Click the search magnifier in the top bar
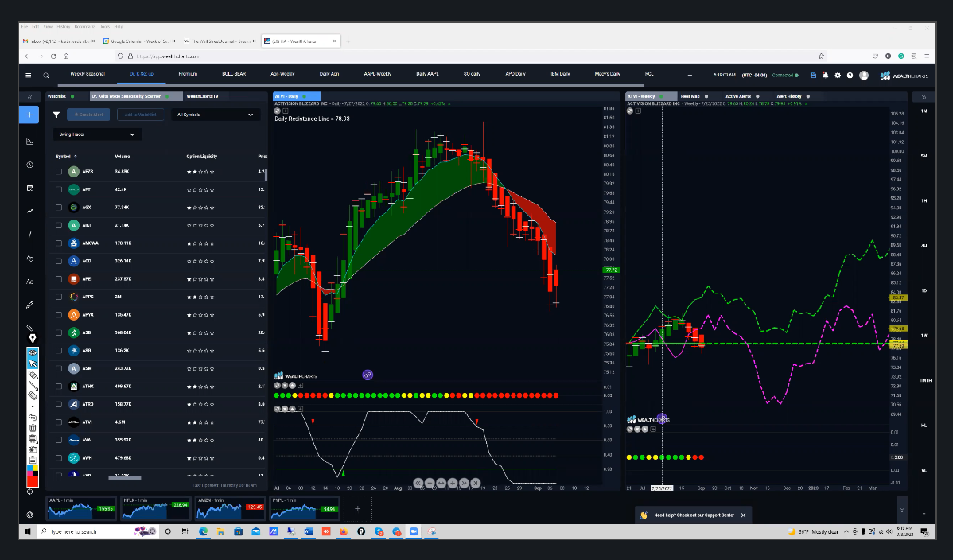The height and width of the screenshot is (560, 953). pos(46,76)
